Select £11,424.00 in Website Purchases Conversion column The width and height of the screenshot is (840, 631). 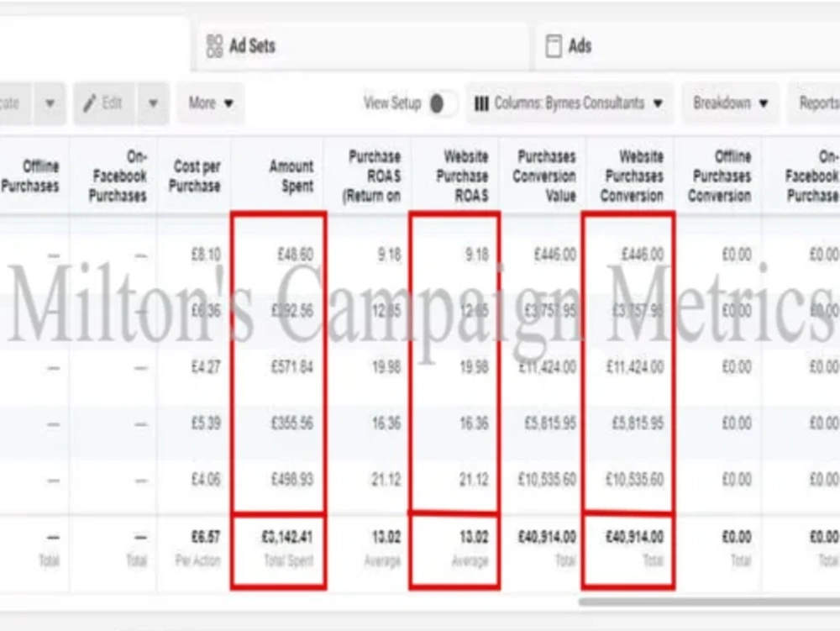[x=635, y=367]
